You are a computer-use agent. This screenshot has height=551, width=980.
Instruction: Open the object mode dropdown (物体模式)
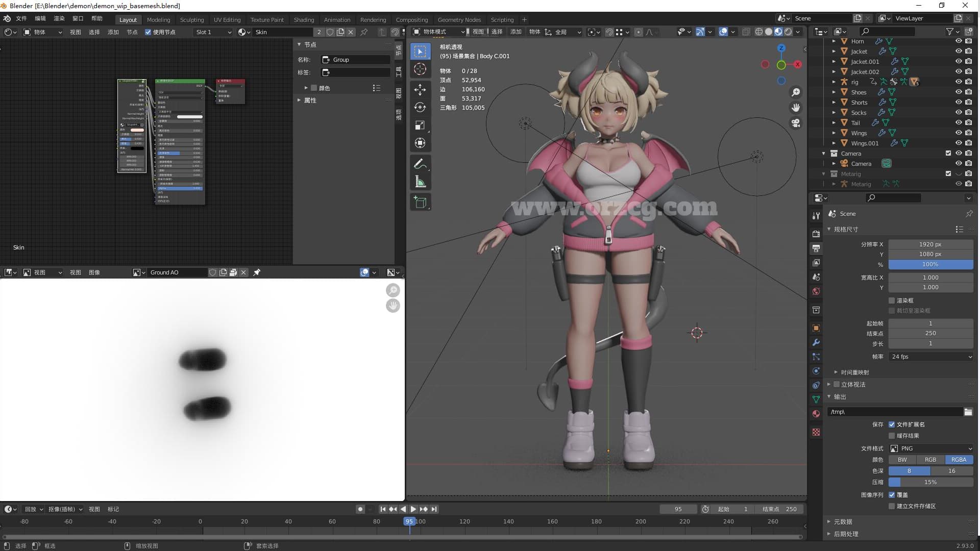(440, 32)
